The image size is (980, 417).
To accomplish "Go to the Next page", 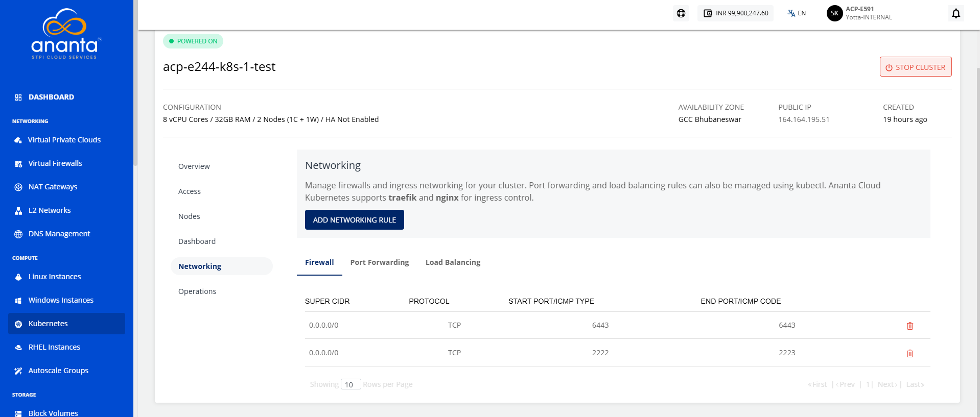I will point(888,384).
